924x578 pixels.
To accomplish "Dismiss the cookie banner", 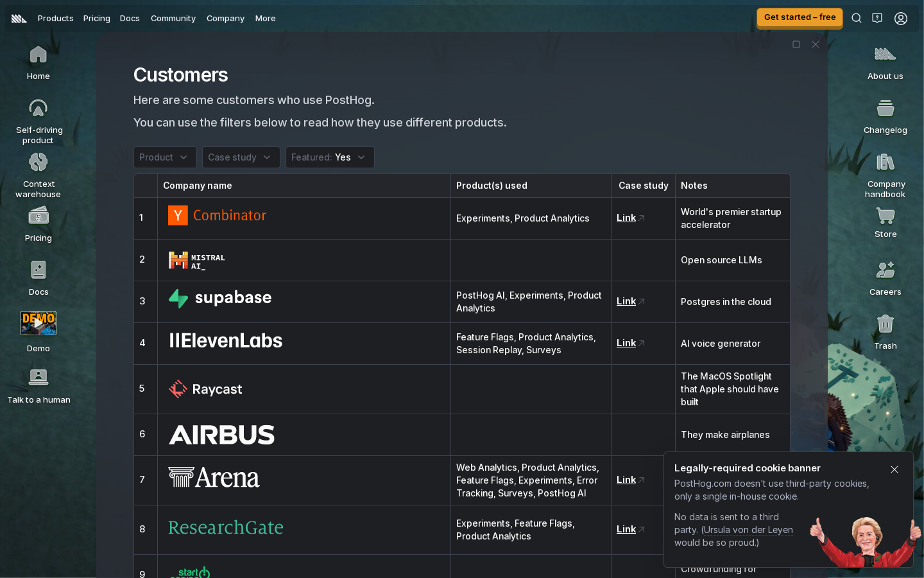I will 894,469.
